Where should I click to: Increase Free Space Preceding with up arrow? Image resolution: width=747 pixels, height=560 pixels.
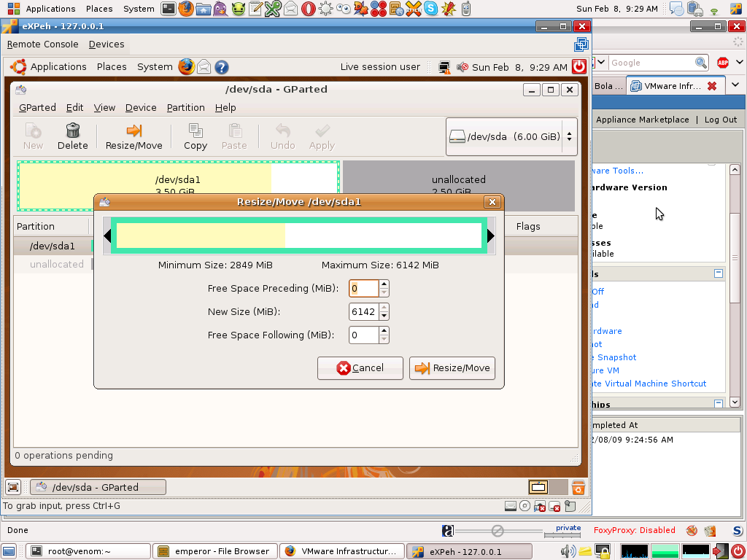(x=384, y=284)
